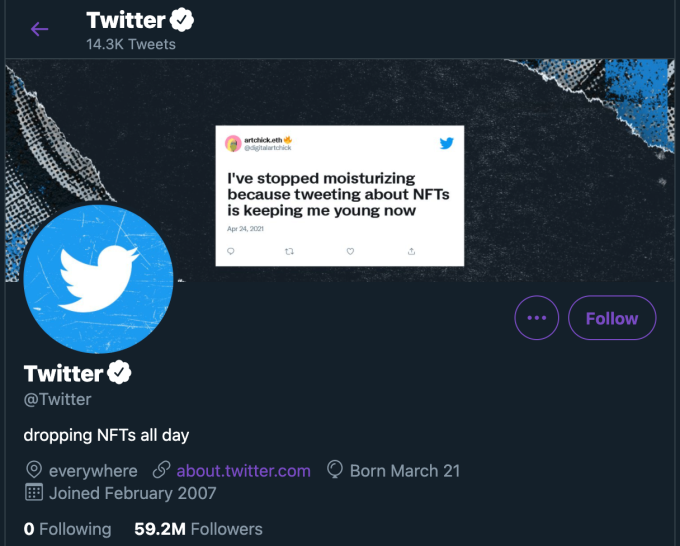
Task: Click the verified badge beside the profile name
Action: pos(120,374)
